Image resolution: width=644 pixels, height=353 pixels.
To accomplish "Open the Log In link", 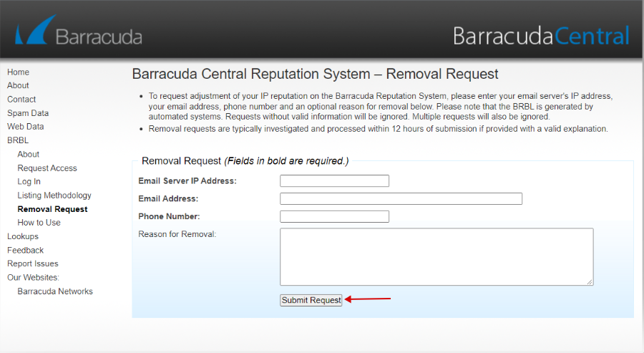I will (x=29, y=181).
